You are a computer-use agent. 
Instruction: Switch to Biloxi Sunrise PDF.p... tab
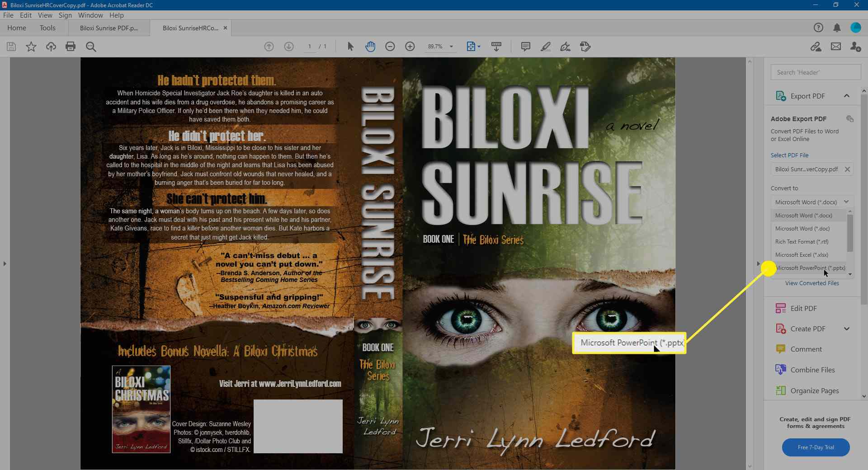[109, 28]
